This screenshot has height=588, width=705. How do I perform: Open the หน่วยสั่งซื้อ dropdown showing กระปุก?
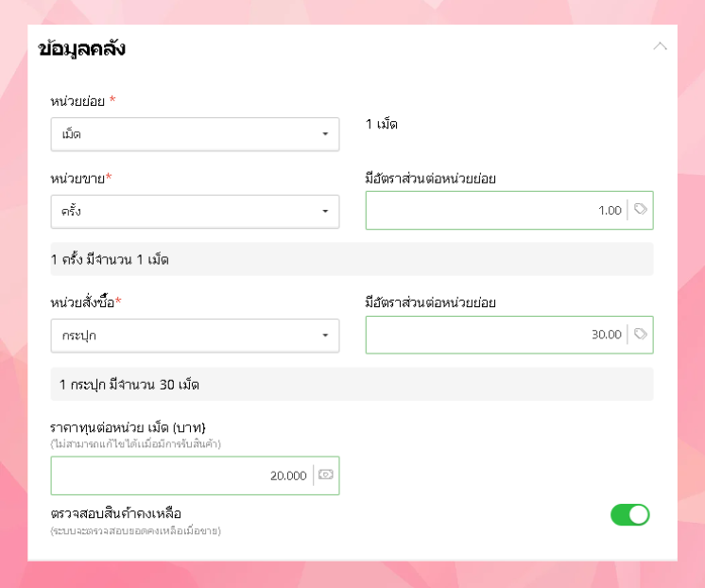(195, 335)
